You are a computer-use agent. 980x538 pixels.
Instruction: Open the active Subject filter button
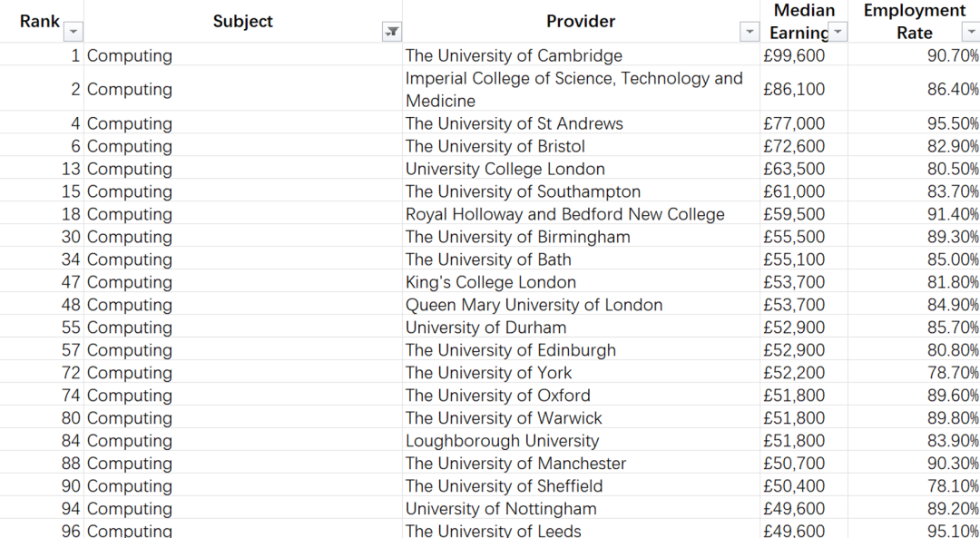[x=392, y=31]
